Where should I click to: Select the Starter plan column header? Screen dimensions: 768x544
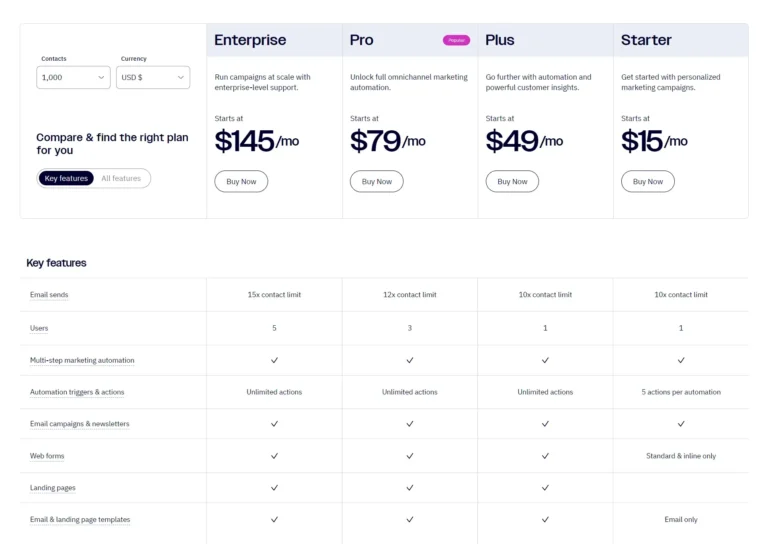(646, 40)
